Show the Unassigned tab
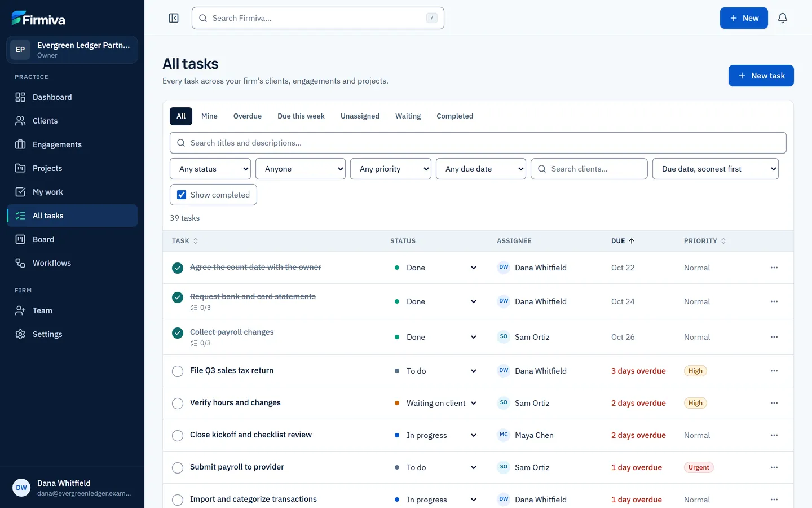The height and width of the screenshot is (508, 812). (x=360, y=116)
